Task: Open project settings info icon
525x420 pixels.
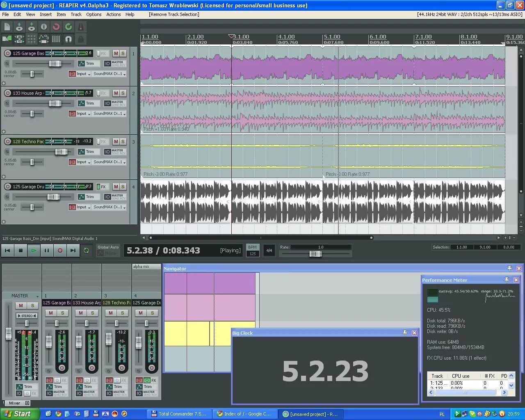Action: (44, 27)
